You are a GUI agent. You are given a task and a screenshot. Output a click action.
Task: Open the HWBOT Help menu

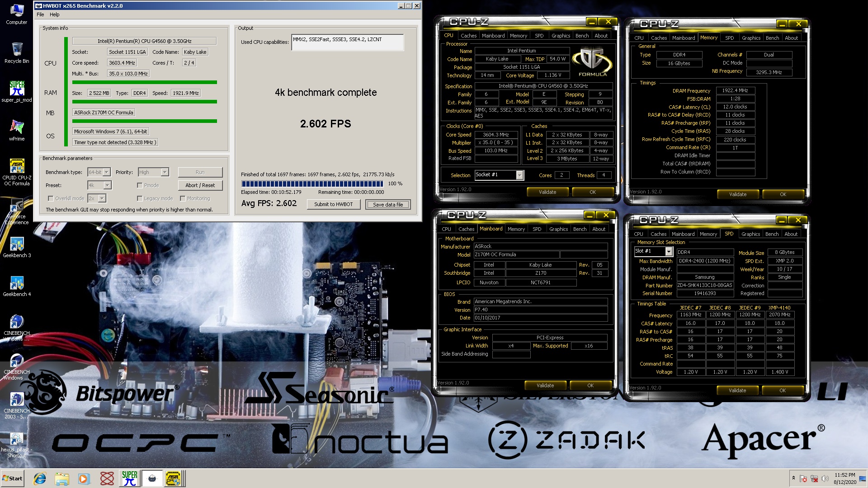click(x=54, y=14)
